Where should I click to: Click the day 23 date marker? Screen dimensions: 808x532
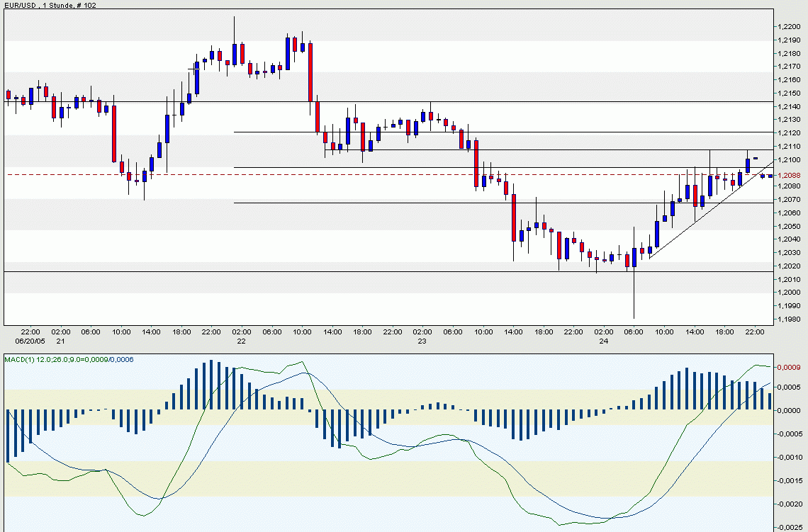(x=422, y=341)
